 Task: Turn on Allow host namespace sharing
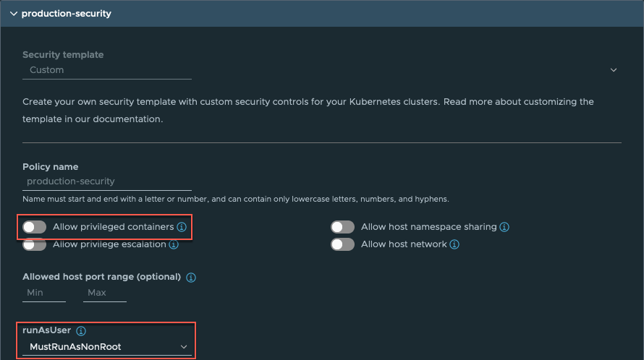click(x=342, y=227)
